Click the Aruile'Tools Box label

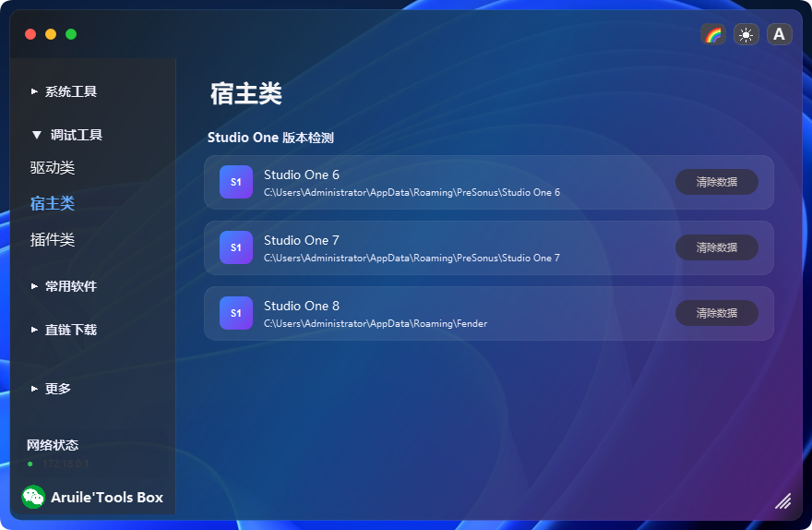click(x=107, y=498)
